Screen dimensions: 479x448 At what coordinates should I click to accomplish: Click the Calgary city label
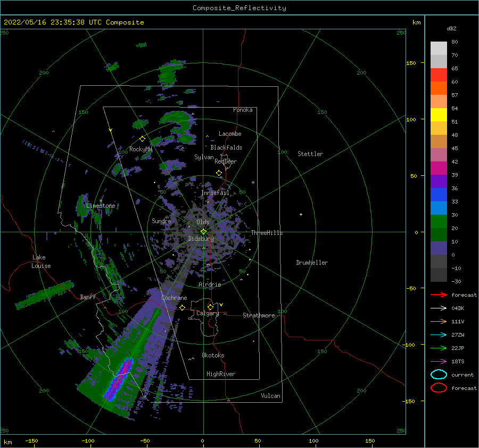(208, 313)
